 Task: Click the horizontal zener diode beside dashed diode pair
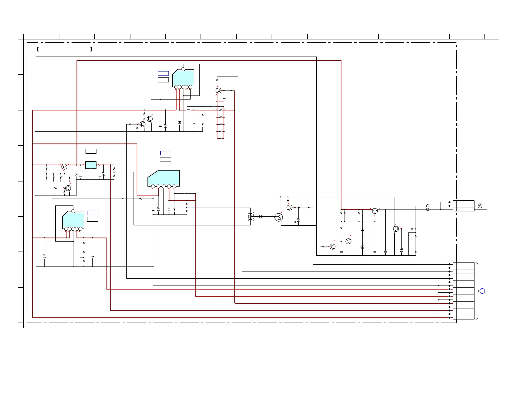261,216
